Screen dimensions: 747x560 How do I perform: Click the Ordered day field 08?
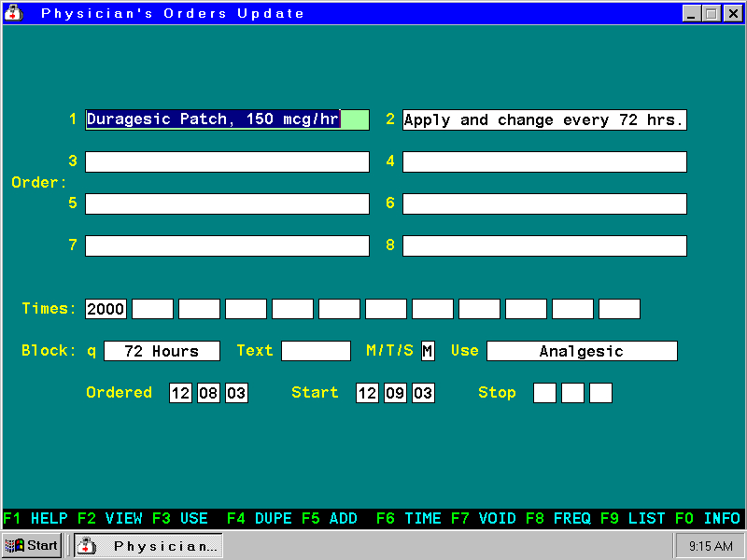tap(208, 393)
